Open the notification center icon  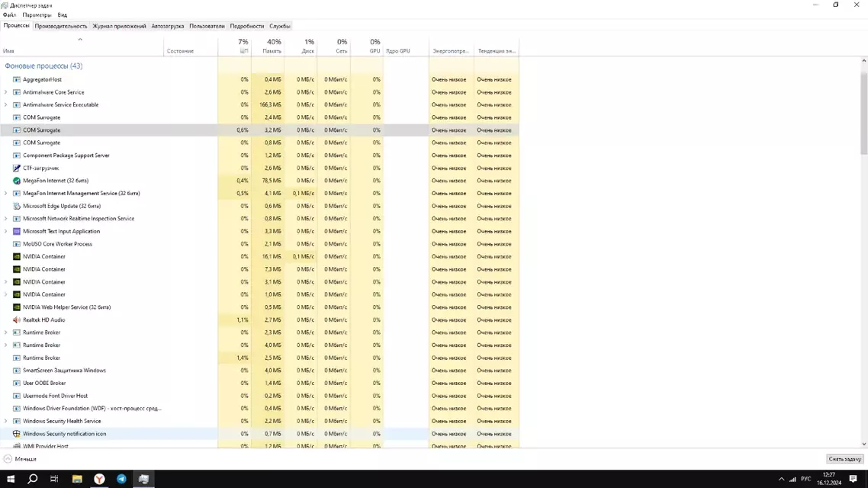(853, 479)
